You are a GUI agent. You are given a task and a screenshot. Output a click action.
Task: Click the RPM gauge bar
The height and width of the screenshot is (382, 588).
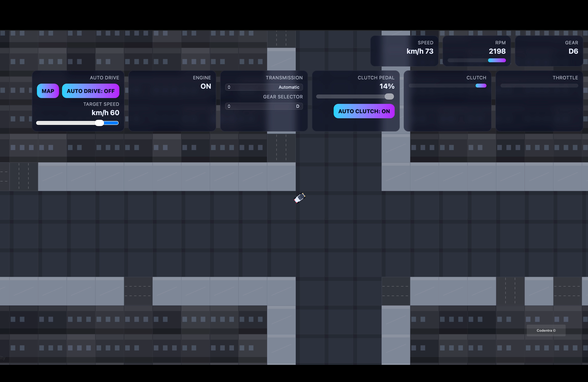(x=477, y=60)
